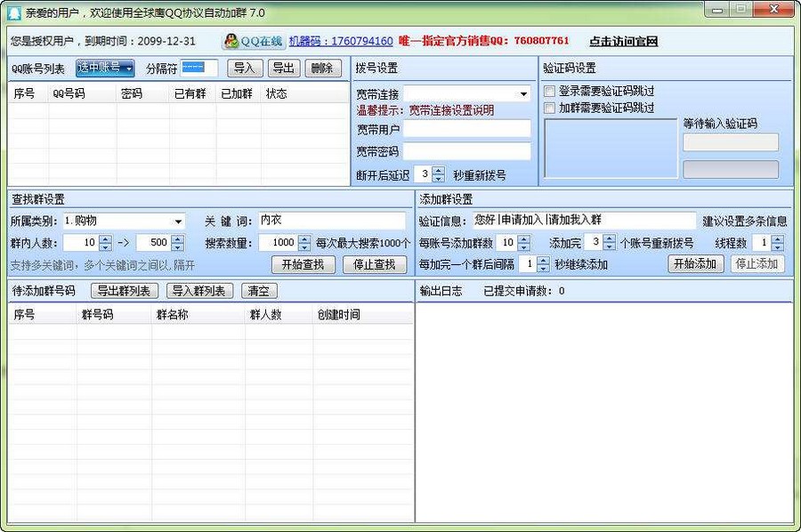Open the 宽带连接 broadband connection dropdown
801x532 pixels.
tap(524, 93)
